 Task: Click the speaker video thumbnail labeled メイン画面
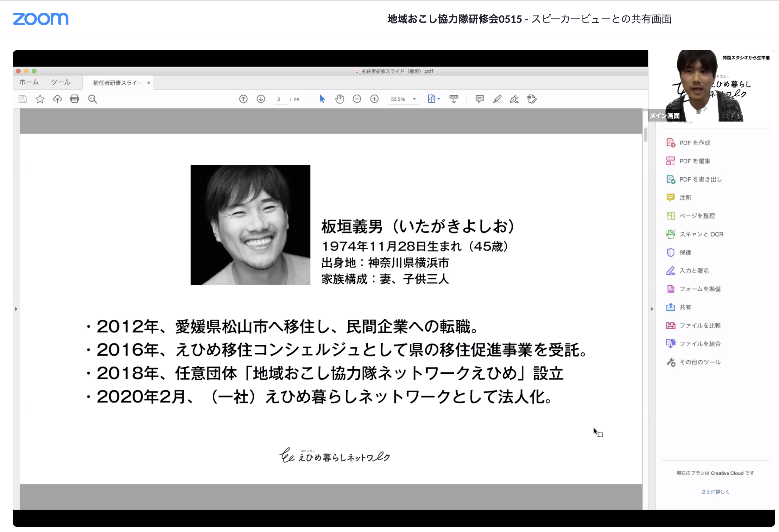pyautogui.click(x=712, y=85)
